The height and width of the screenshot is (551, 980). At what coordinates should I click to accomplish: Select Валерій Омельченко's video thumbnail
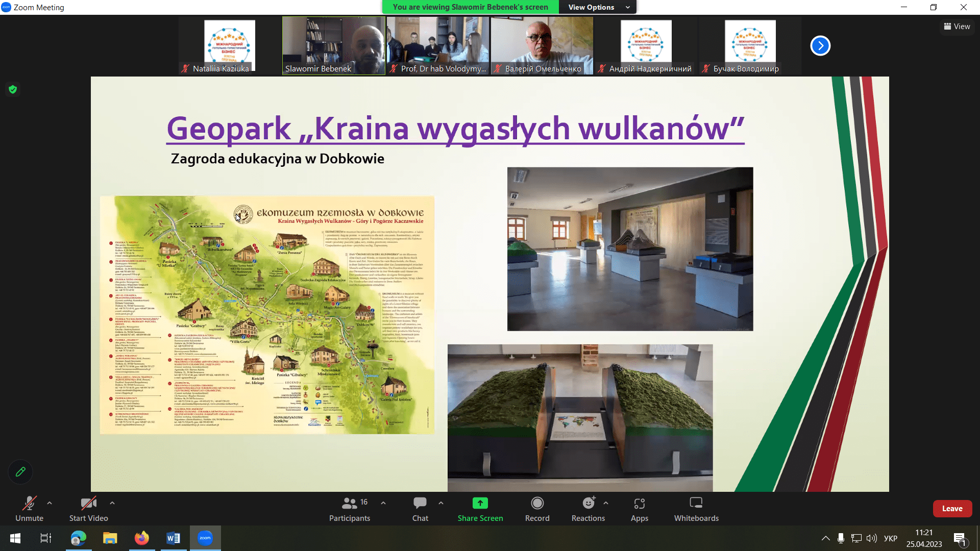click(542, 46)
